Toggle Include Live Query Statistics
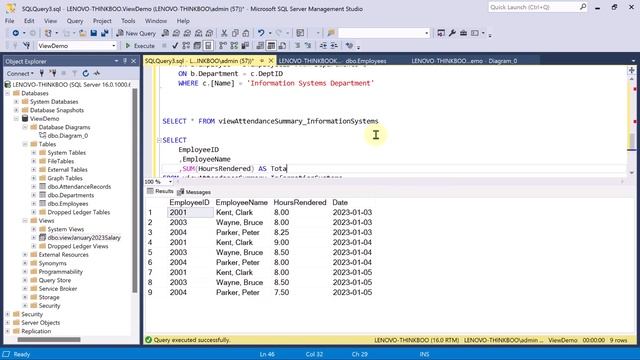Screen dimensions: 640x360 [234, 46]
